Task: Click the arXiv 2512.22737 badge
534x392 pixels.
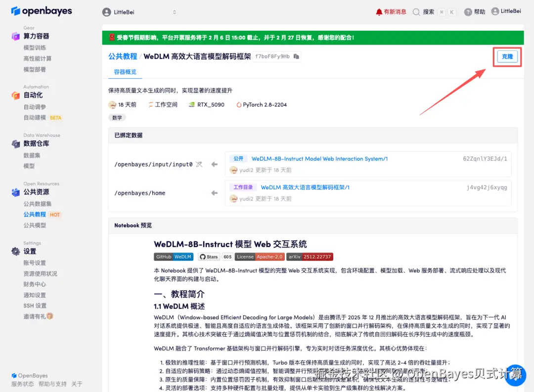Action: tap(310, 257)
